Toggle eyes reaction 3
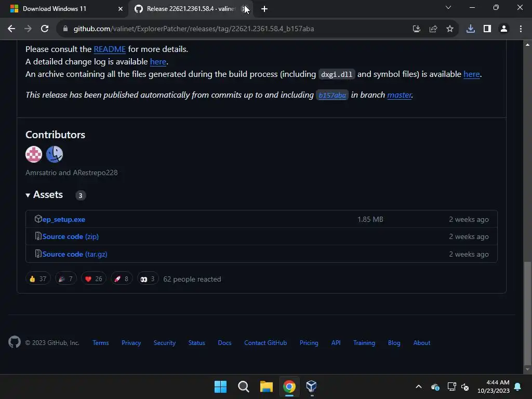This screenshot has height=399, width=532. 148,279
